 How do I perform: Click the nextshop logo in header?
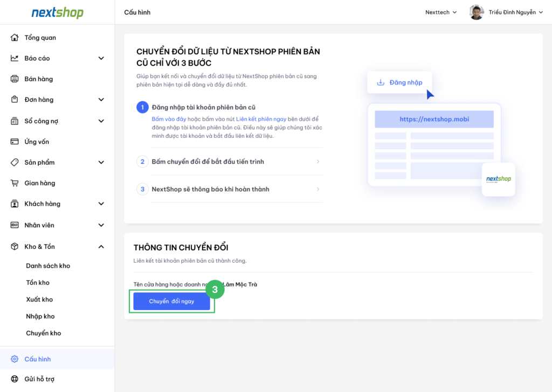pos(57,12)
